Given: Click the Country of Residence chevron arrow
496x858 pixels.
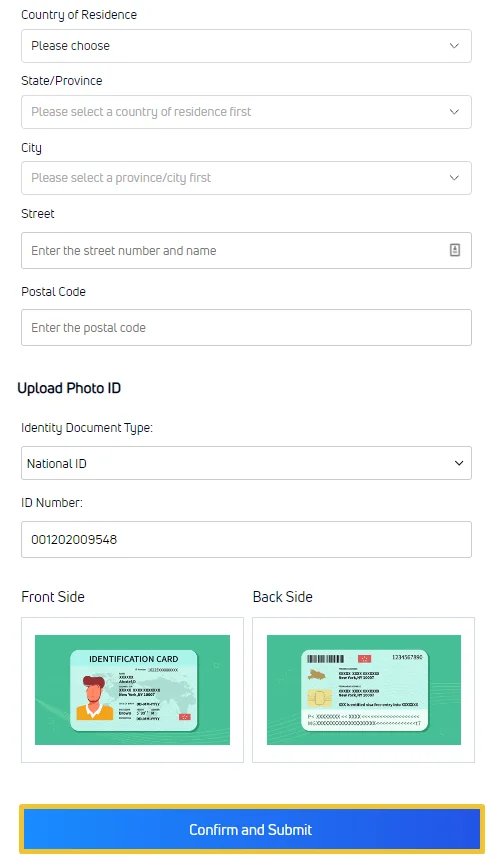Looking at the screenshot, I should coord(454,45).
